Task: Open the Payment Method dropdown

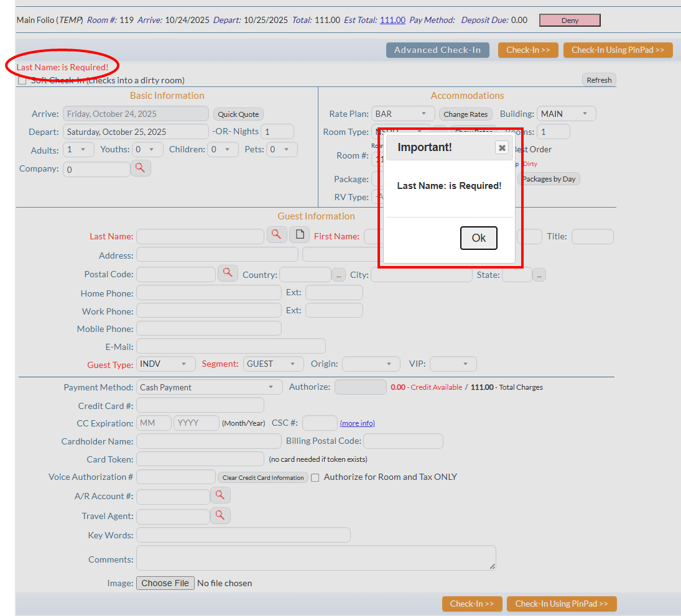Action: click(x=210, y=387)
